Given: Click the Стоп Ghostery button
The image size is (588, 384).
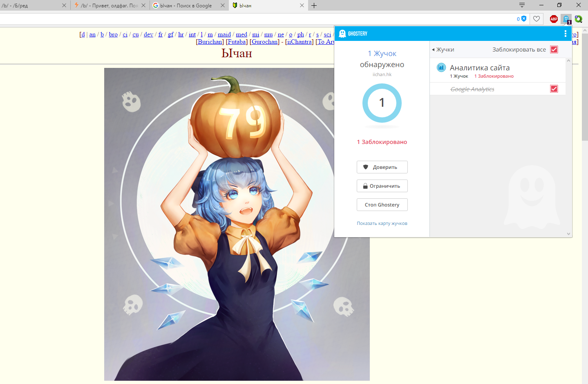Looking at the screenshot, I should click(382, 204).
